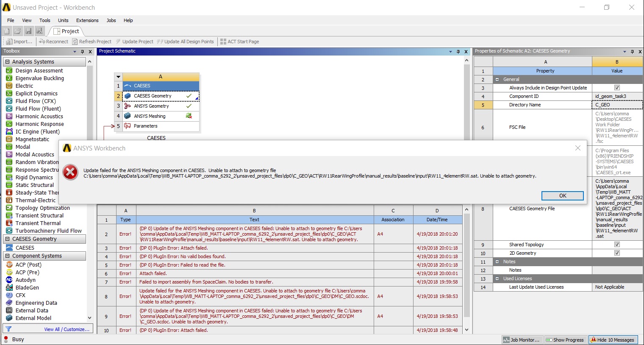Select the CAESES toolbox component icon
This screenshot has width=644, height=345.
coord(9,248)
